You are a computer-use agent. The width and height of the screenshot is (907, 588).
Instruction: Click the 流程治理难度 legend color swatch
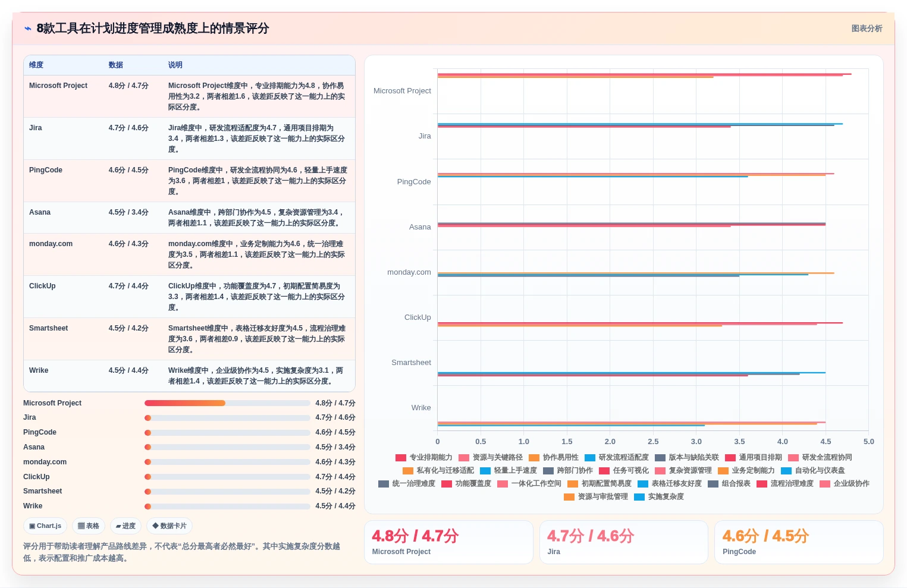point(761,484)
